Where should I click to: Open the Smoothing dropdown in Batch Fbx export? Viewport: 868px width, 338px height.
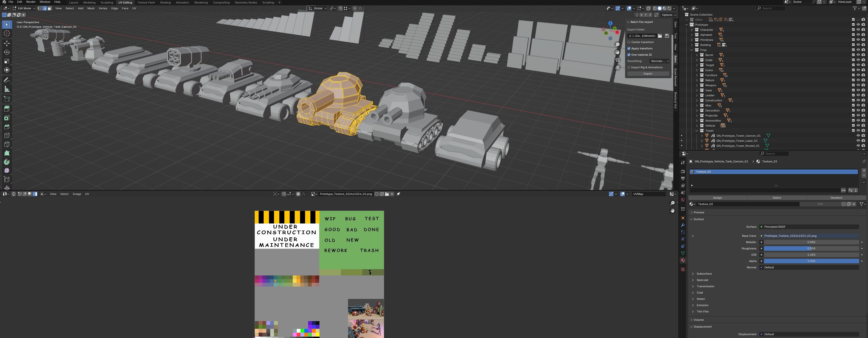pos(659,61)
